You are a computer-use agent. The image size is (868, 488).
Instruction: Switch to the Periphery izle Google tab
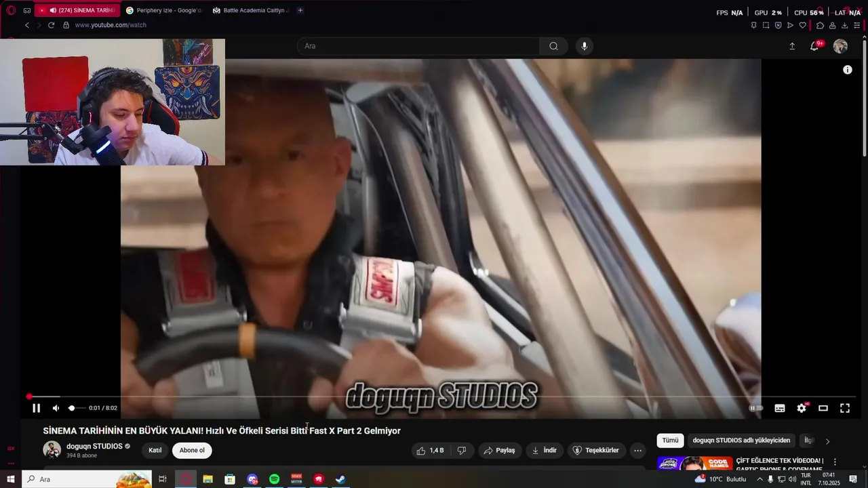pyautogui.click(x=163, y=10)
